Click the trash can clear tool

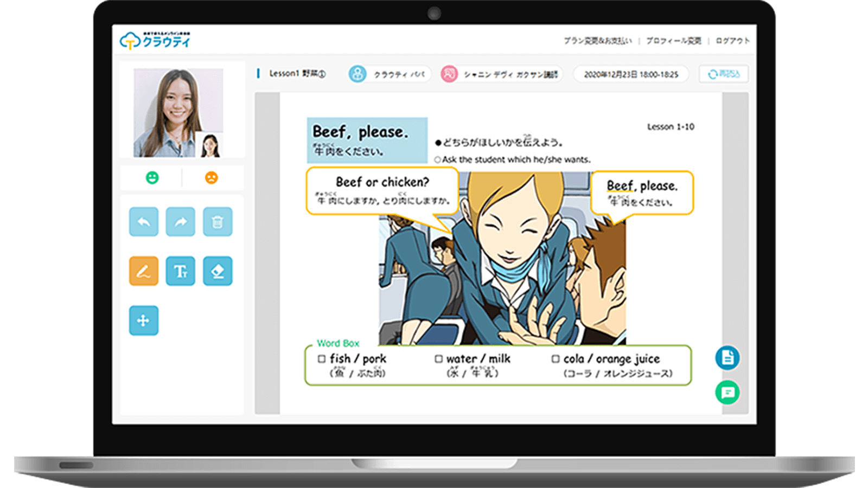218,222
